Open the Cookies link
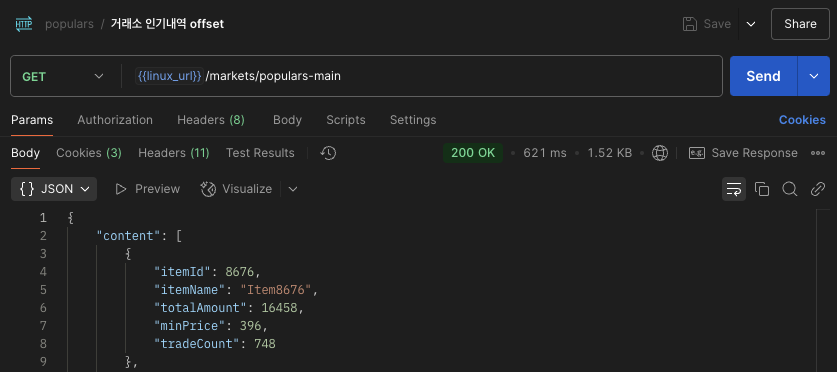Screen dimensions: 837x372 (x=802, y=120)
